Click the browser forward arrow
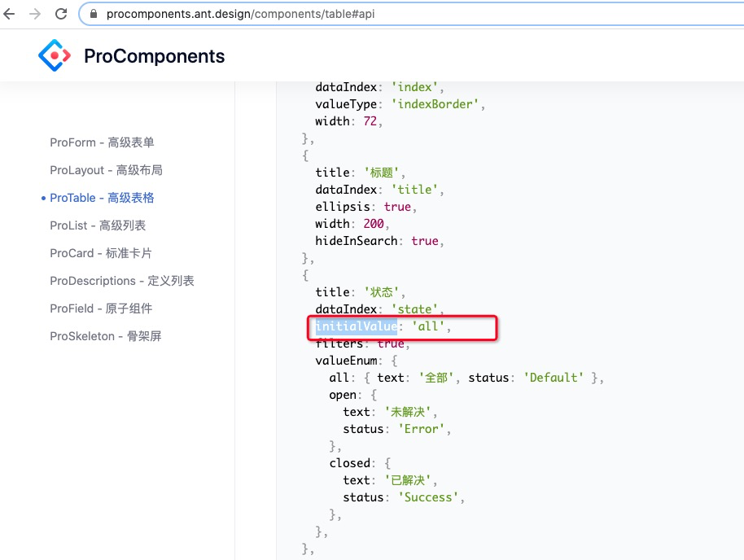Image resolution: width=744 pixels, height=560 pixels. point(34,13)
